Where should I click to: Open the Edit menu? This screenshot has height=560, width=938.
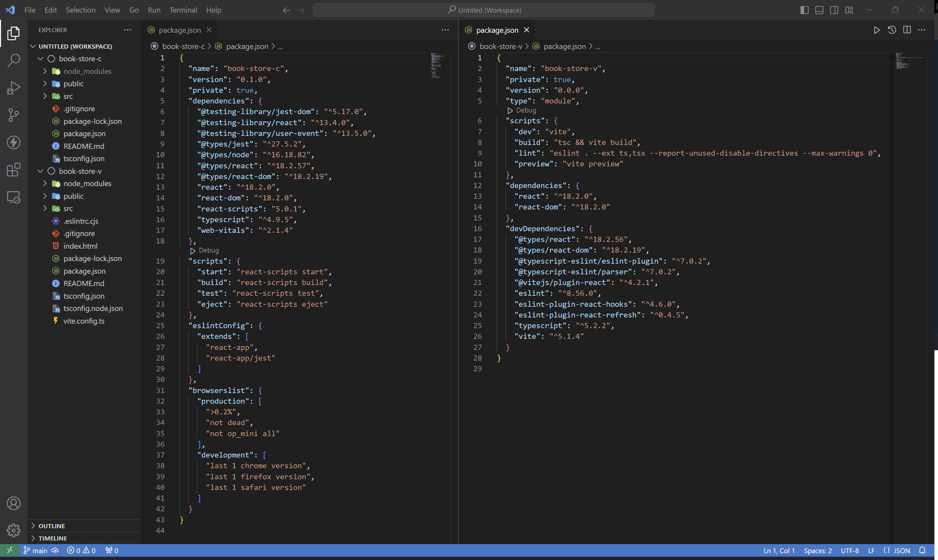tap(51, 10)
